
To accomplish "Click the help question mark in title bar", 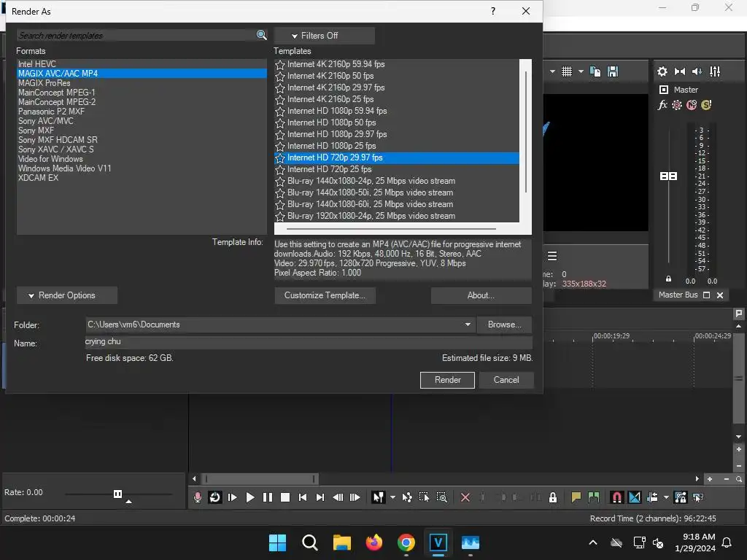I will 493,11.
